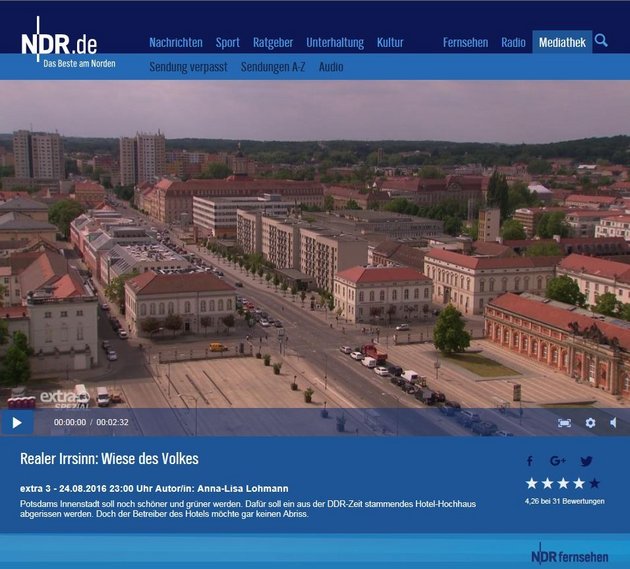The height and width of the screenshot is (569, 630).
Task: Select the Mediathek tab
Action: (x=562, y=43)
